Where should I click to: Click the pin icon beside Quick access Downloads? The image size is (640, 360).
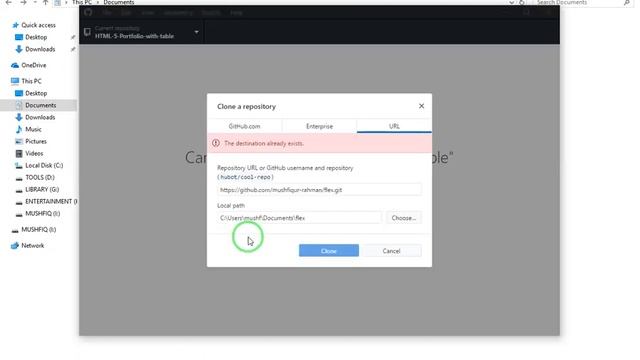[73, 49]
